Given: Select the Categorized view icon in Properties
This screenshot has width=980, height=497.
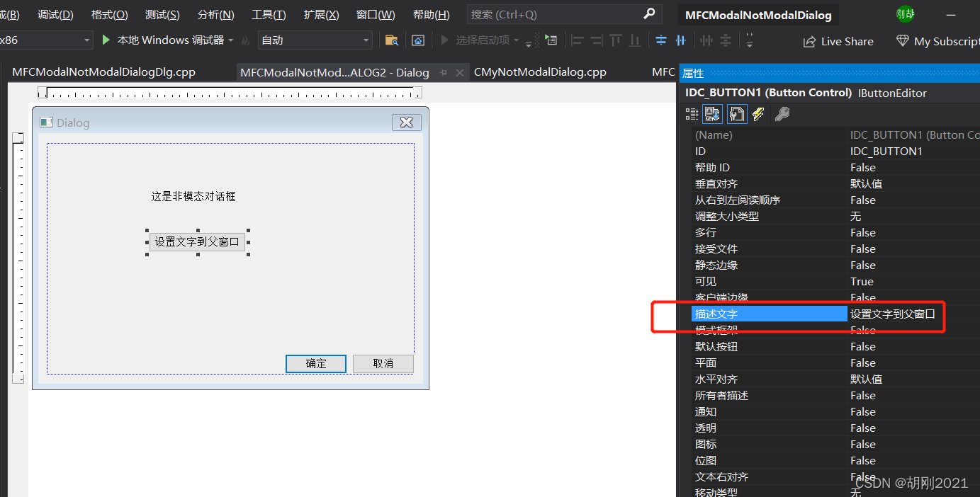Looking at the screenshot, I should tap(692, 113).
